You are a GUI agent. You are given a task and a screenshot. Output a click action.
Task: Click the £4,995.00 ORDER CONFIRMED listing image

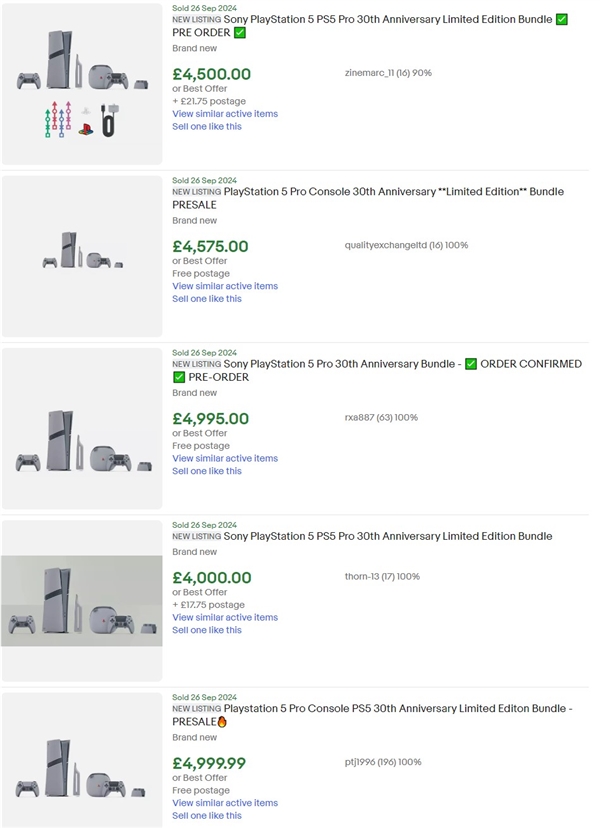82,428
